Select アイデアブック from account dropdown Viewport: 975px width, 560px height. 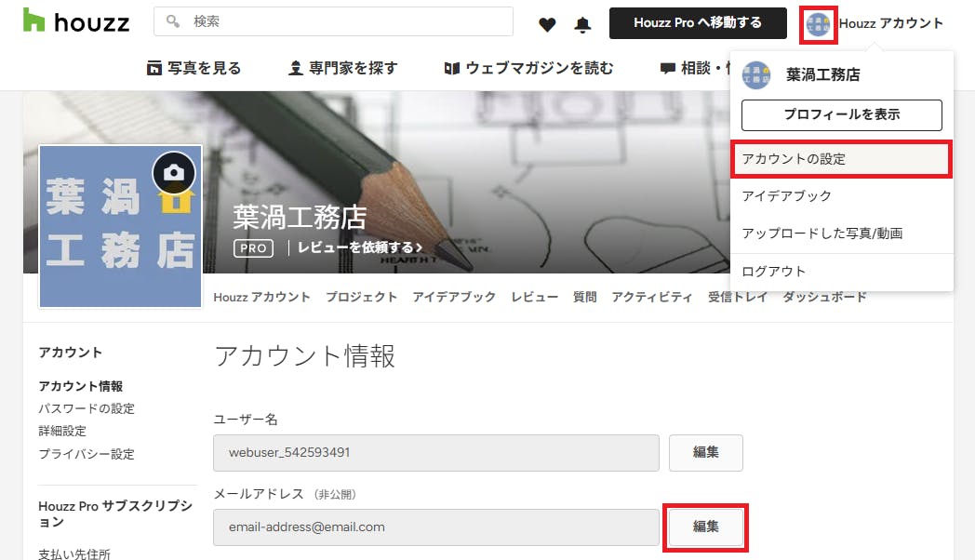click(x=787, y=196)
